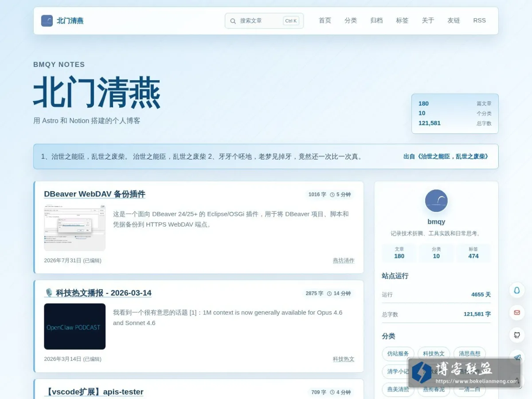This screenshot has width=532, height=399.
Task: Open the QQ contact floating icon
Action: pos(517,290)
